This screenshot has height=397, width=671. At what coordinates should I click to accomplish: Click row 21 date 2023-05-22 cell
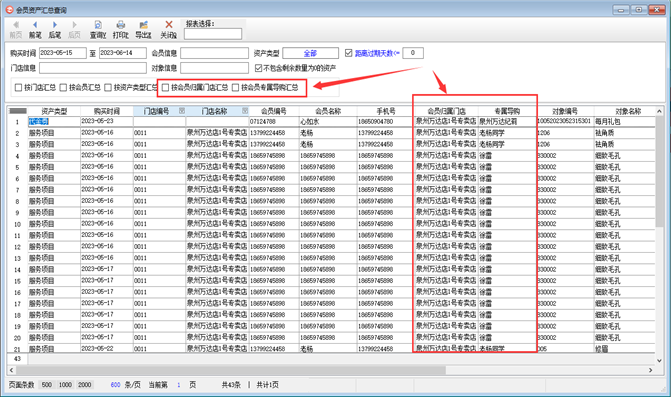click(107, 349)
